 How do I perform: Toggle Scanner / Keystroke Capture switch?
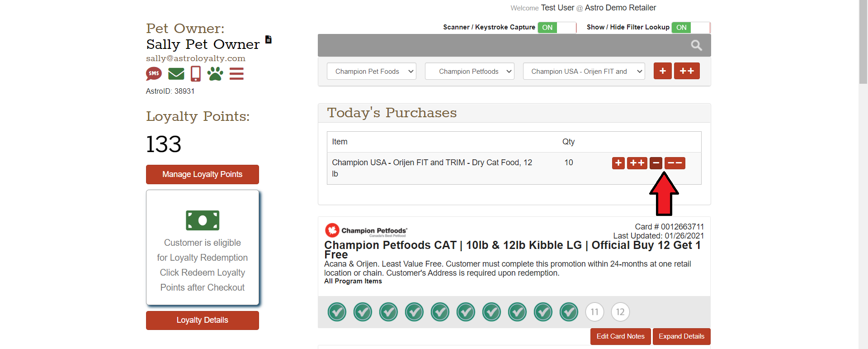click(x=557, y=28)
